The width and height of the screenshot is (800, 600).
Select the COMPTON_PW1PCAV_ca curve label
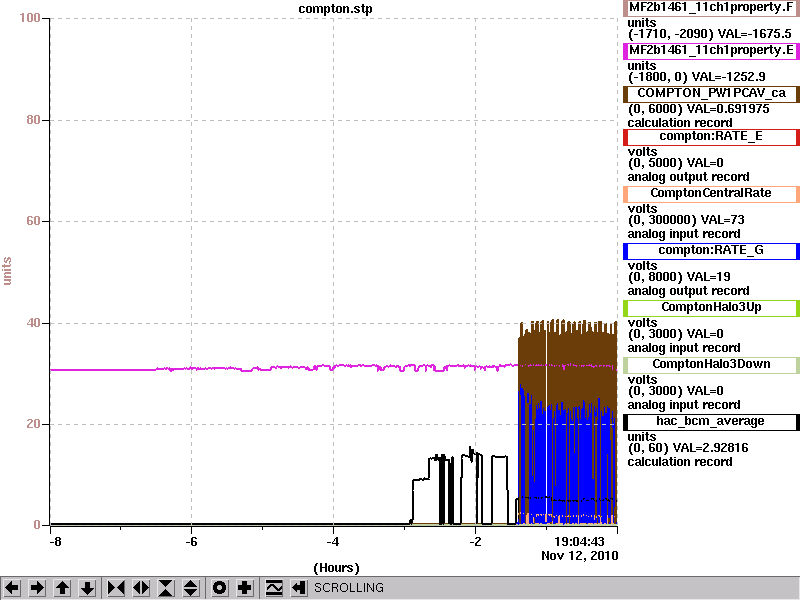tap(711, 93)
